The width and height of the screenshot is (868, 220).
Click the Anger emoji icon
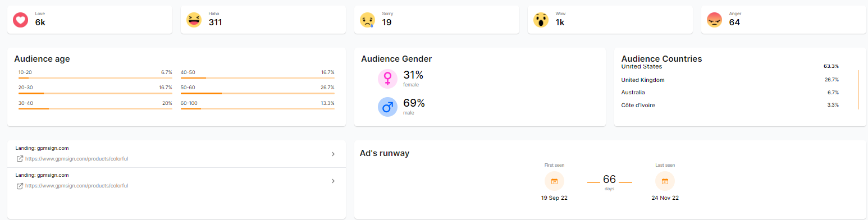[x=714, y=20]
